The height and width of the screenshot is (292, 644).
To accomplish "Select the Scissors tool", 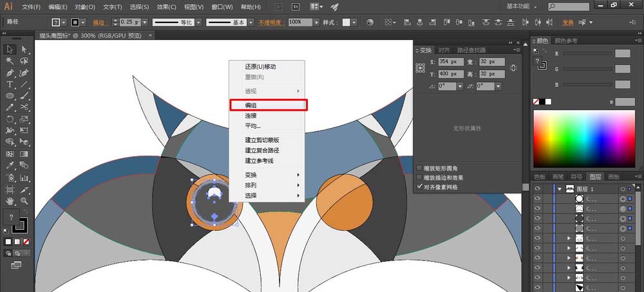I will pos(24,107).
